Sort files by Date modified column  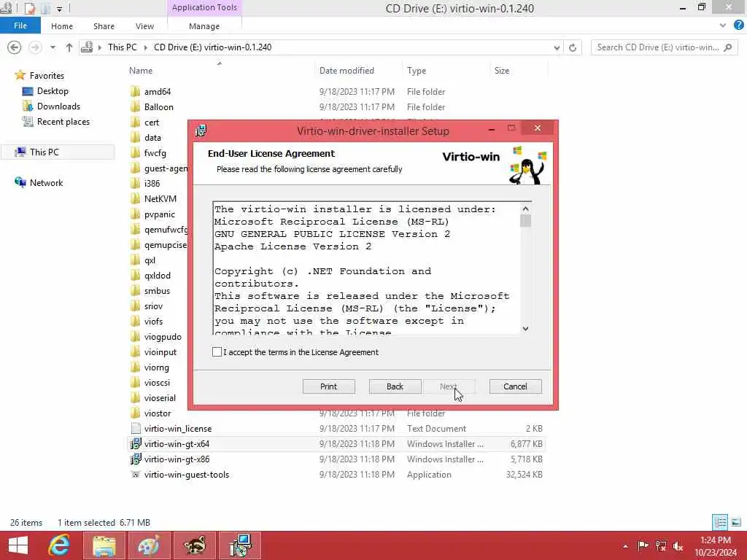[347, 71]
